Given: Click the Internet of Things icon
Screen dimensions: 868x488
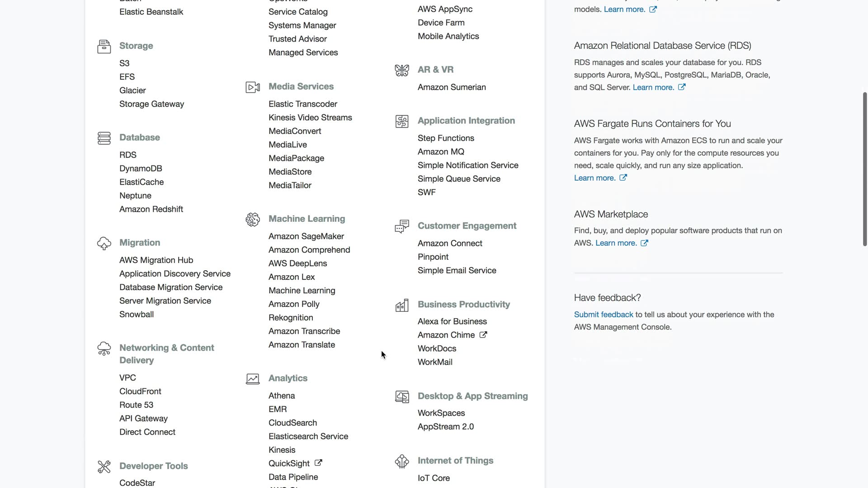Looking at the screenshot, I should click(402, 461).
